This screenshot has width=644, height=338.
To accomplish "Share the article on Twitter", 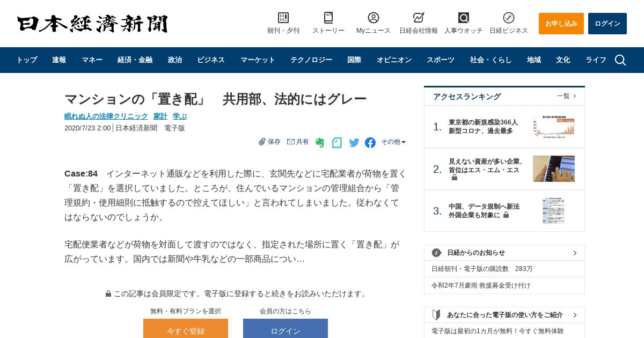I will tap(354, 143).
